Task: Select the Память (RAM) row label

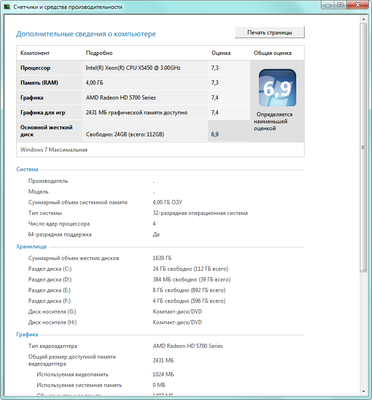Action: (39, 83)
